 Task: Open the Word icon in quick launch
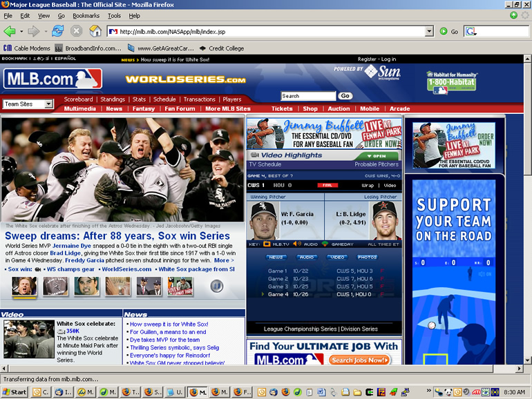321,392
